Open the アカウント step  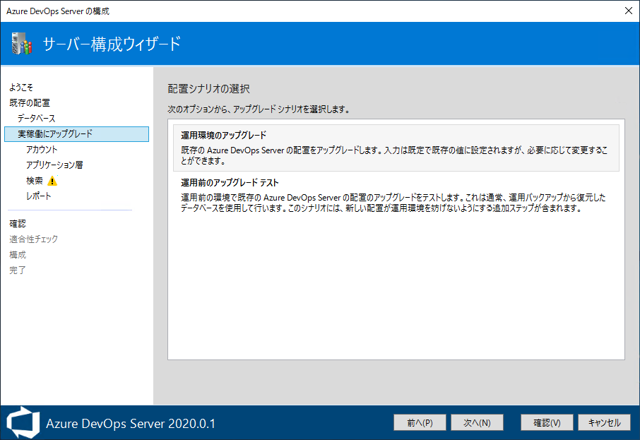pyautogui.click(x=42, y=149)
